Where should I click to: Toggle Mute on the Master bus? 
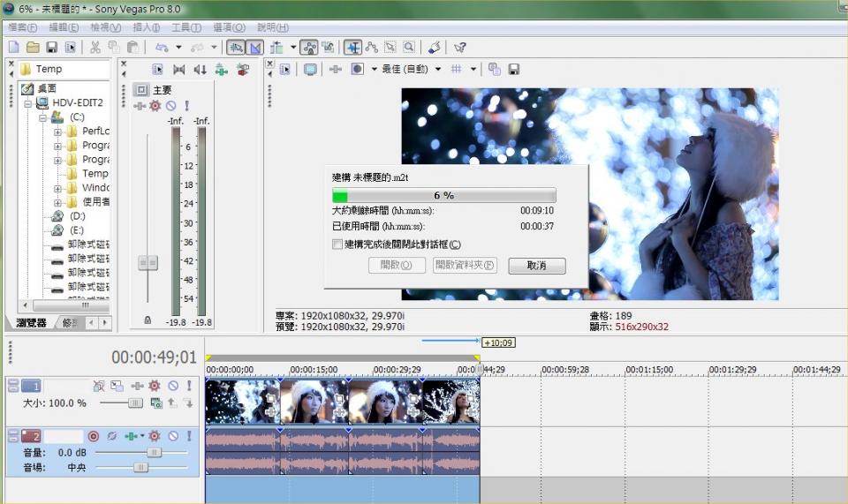coord(170,105)
